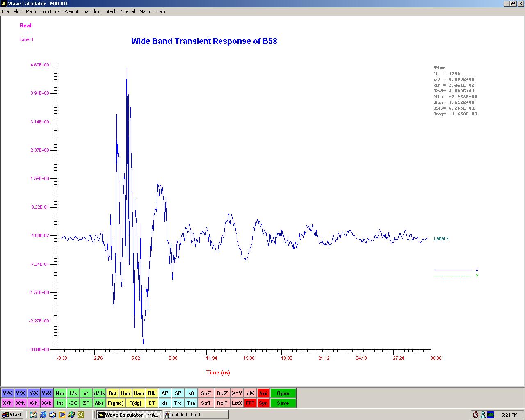Click the Int integrate button
The image size is (525, 420).
(x=60, y=403)
